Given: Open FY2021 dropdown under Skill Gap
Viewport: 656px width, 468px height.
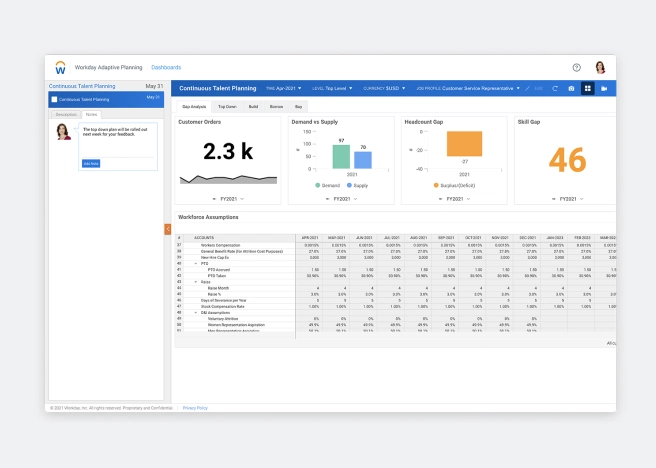Looking at the screenshot, I should [x=571, y=199].
